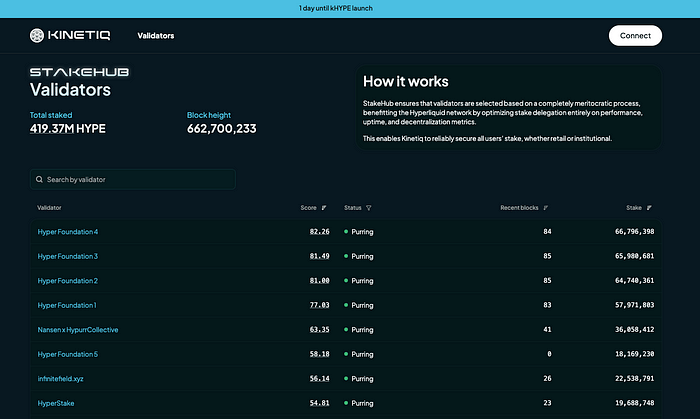Click Purring status of Hyper Foundation 4
This screenshot has height=419, width=700.
point(359,232)
